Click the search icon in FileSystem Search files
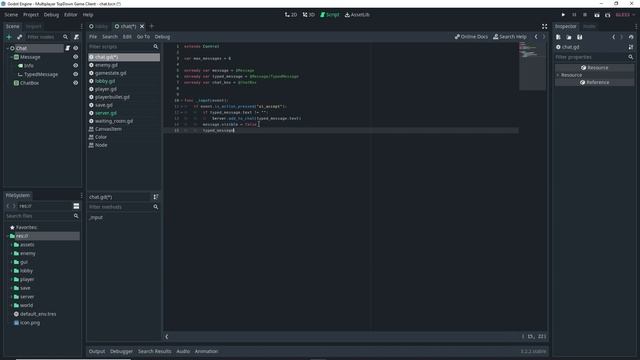Image resolution: width=640 pixels, height=360 pixels. tap(76, 216)
